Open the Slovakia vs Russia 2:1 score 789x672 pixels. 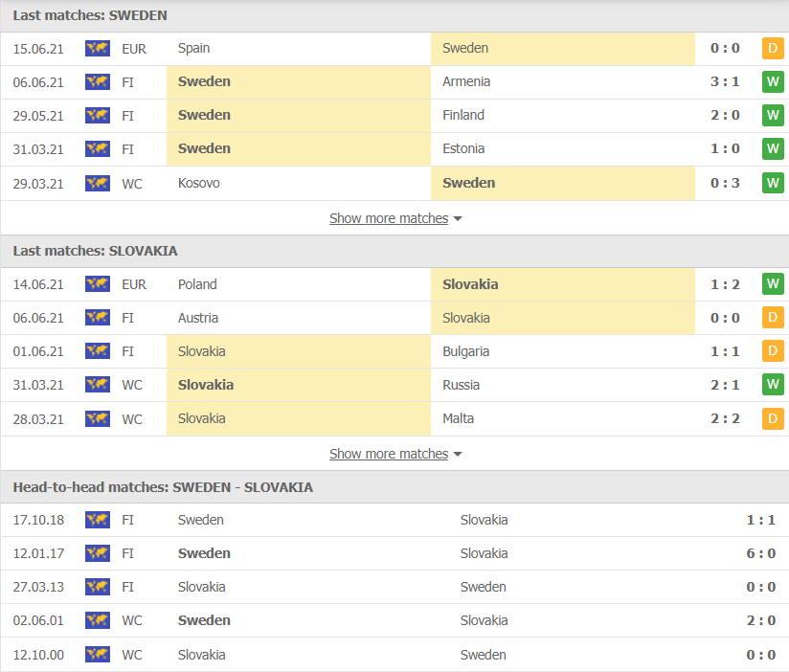click(725, 385)
